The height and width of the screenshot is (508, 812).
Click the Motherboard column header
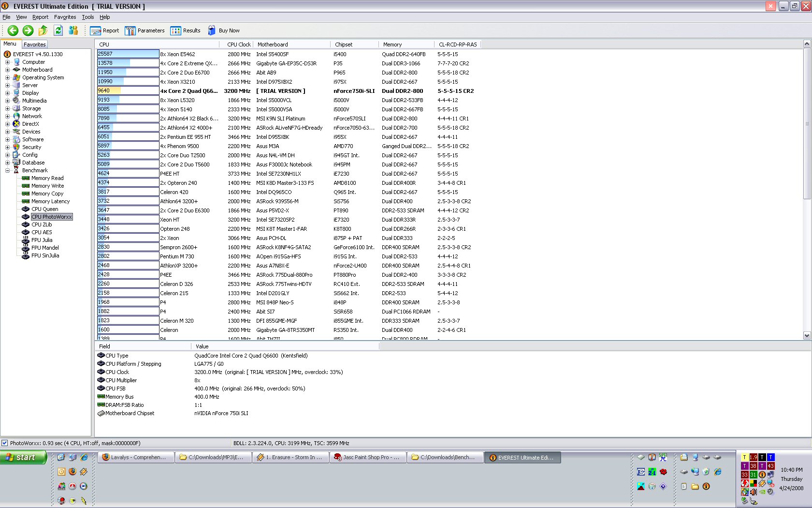click(292, 45)
